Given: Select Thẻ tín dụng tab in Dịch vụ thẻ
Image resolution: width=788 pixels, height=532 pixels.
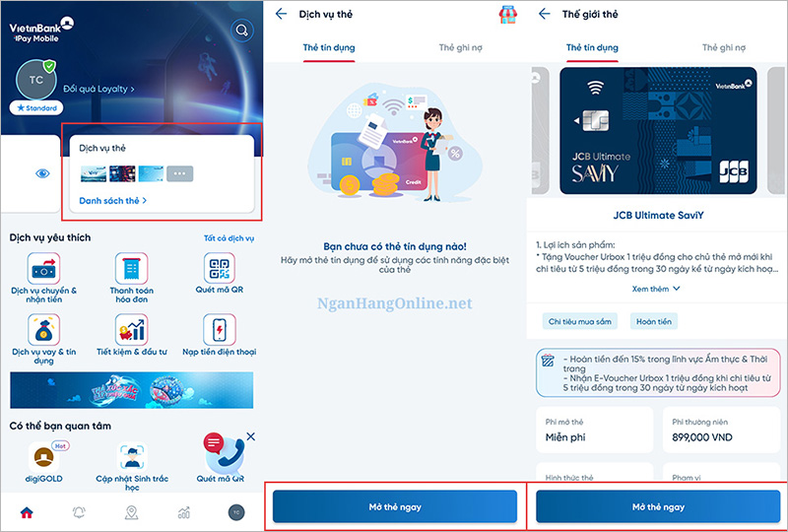Looking at the screenshot, I should point(329,47).
